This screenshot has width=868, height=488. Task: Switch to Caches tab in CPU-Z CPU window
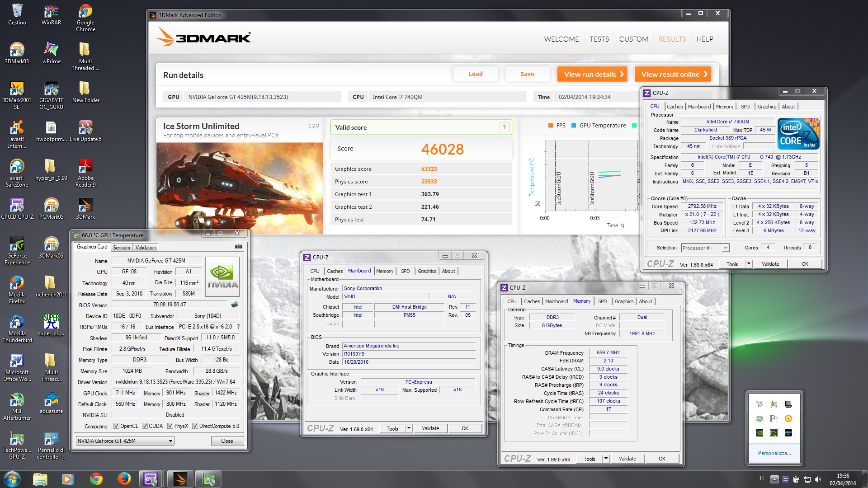coord(675,107)
